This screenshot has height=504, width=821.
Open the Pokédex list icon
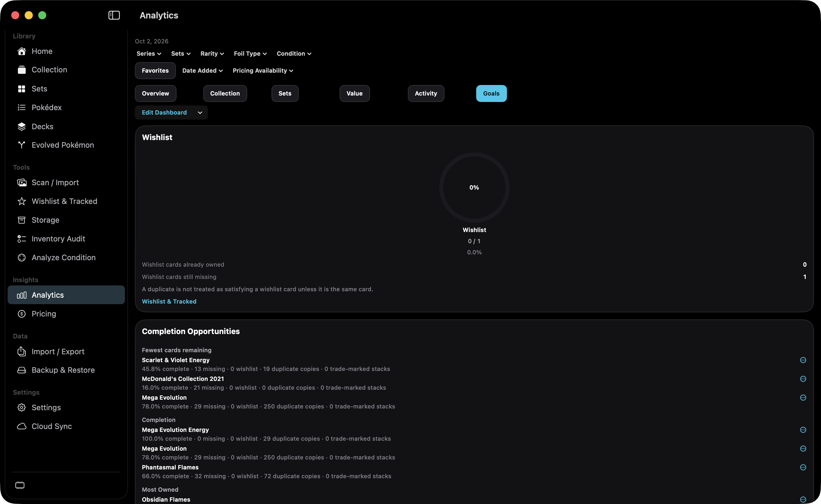(22, 107)
